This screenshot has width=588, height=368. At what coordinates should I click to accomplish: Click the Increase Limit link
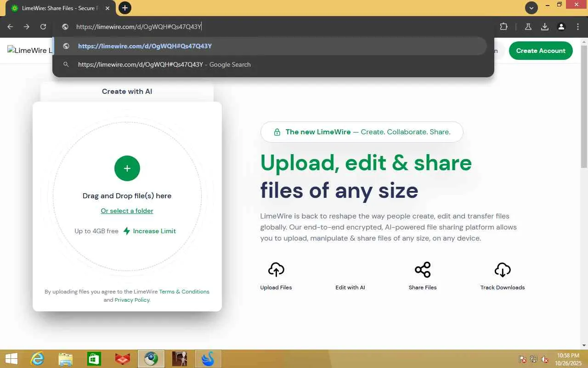point(154,231)
